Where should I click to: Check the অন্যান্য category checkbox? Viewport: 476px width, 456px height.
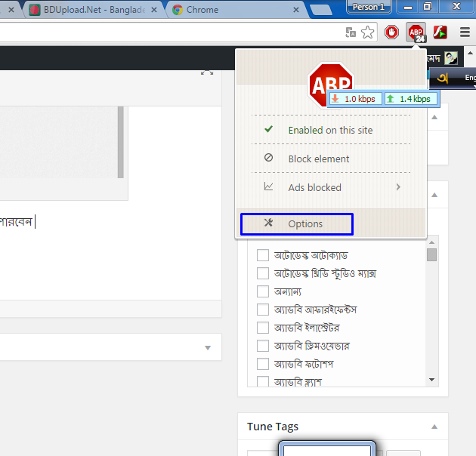tap(263, 291)
